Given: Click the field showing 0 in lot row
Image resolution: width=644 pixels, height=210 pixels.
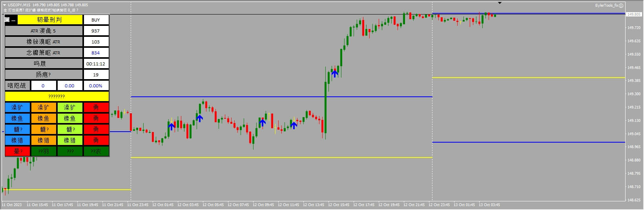Looking at the screenshot, I should pyautogui.click(x=43, y=86).
